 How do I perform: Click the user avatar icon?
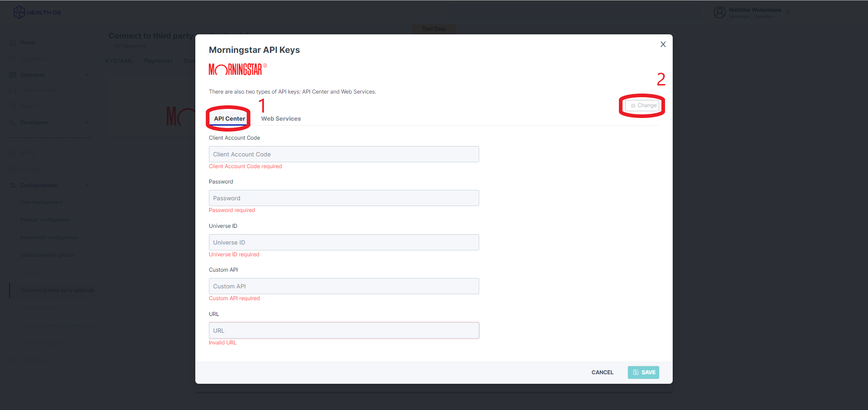pos(719,12)
